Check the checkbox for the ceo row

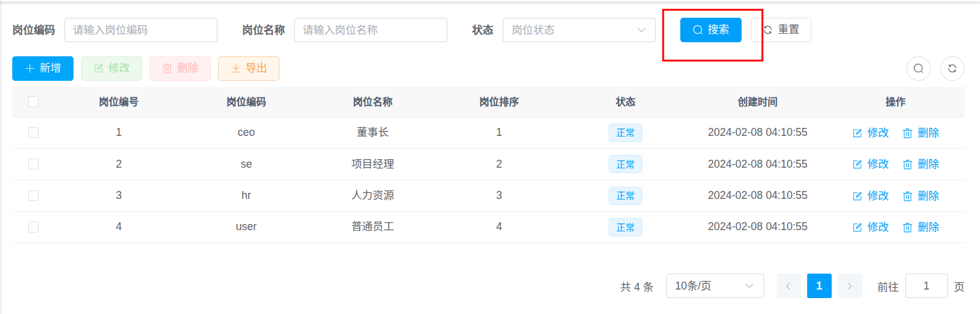tap(34, 133)
